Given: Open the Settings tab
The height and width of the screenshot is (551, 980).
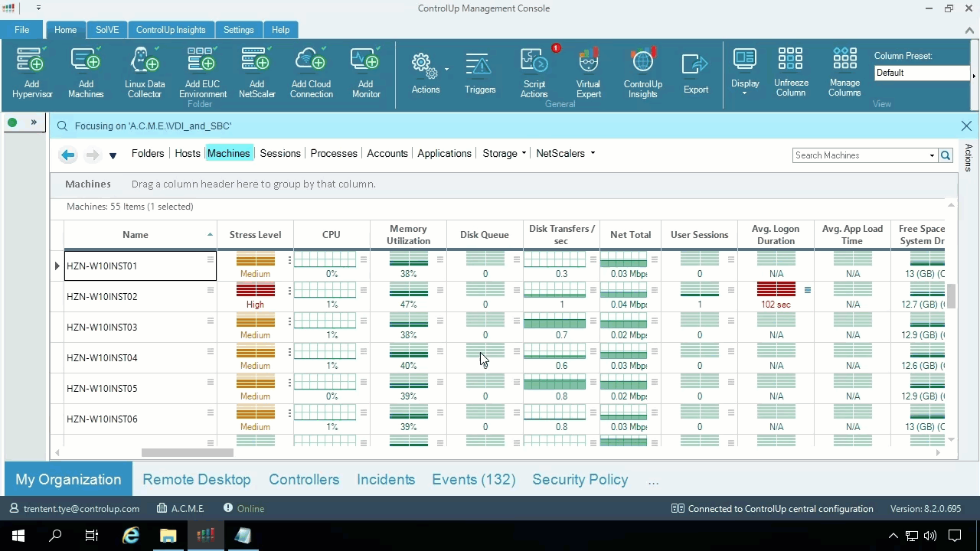Looking at the screenshot, I should pos(238,30).
